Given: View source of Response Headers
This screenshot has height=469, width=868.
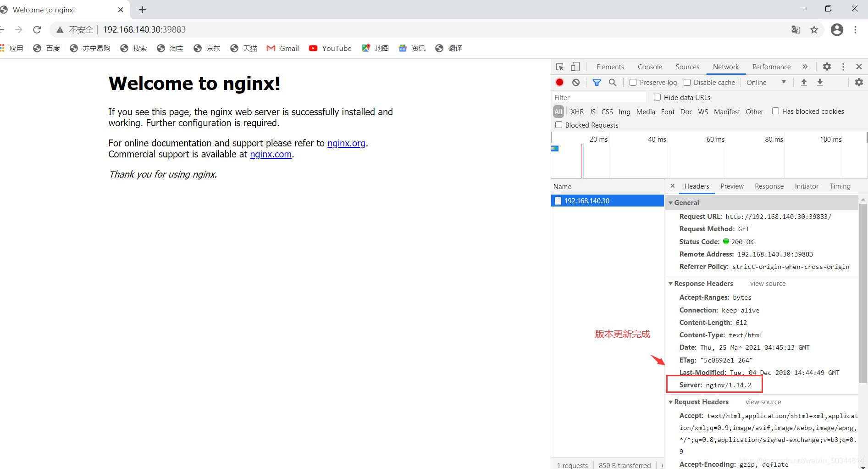Looking at the screenshot, I should pos(768,284).
